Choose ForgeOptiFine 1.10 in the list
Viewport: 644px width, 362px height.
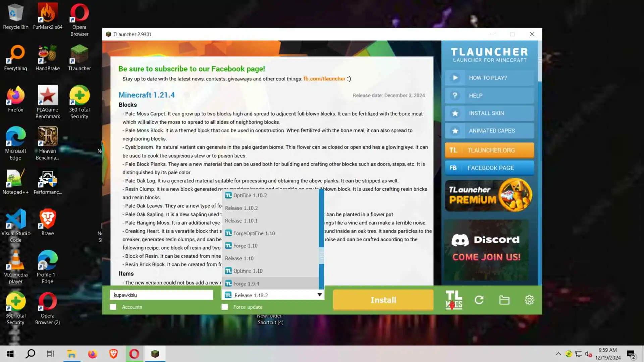tap(254, 233)
